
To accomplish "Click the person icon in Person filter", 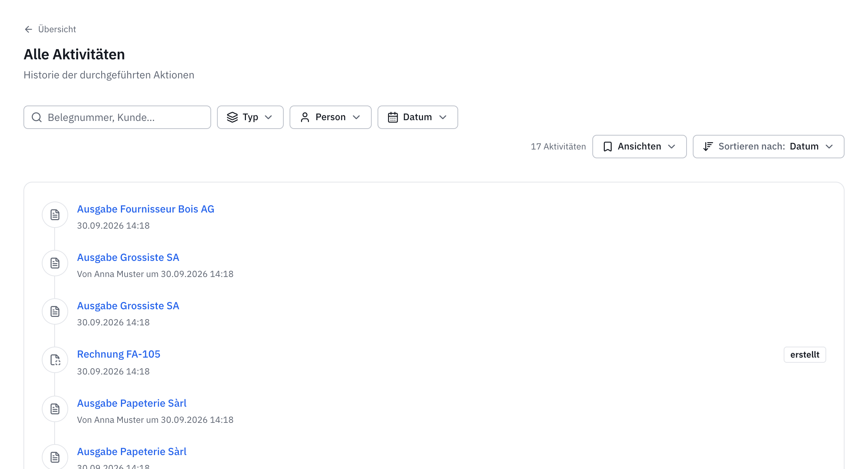I will tap(305, 117).
